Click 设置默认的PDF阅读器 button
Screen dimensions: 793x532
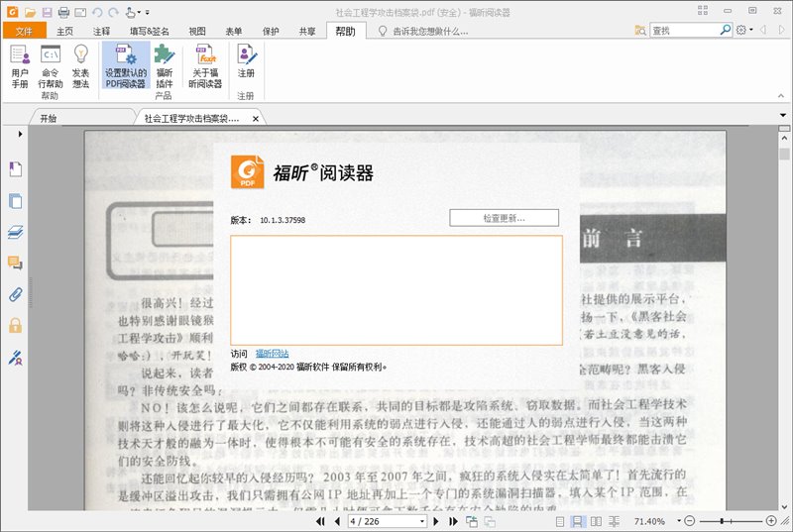(x=126, y=66)
